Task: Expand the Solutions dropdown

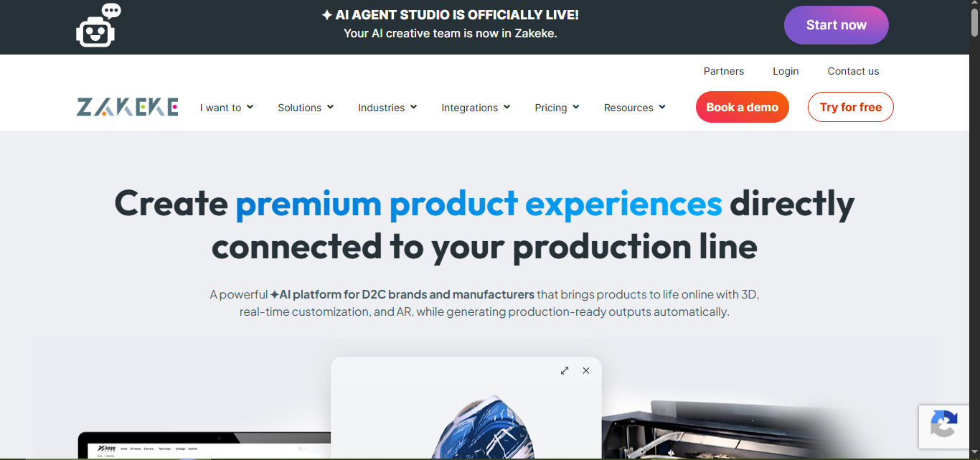Action: coord(306,108)
